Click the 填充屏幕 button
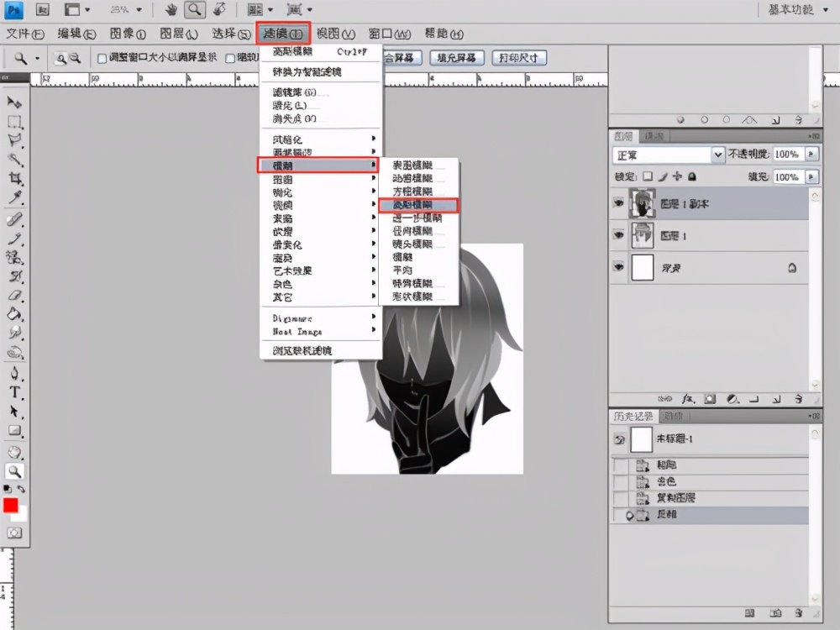 point(456,58)
